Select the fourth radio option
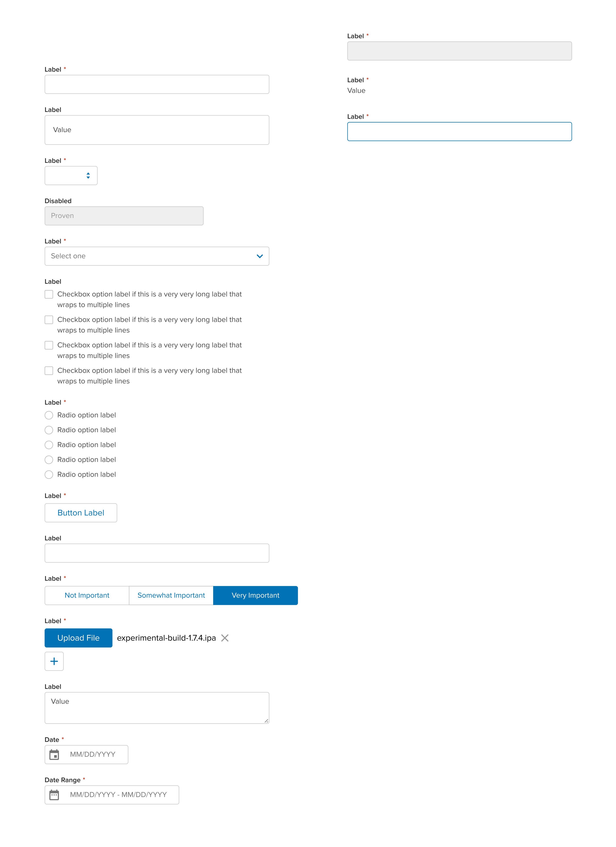 49,460
